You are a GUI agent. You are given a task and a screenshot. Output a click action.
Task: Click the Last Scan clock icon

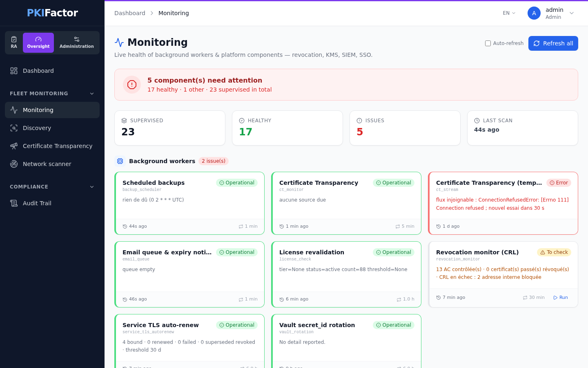477,121
